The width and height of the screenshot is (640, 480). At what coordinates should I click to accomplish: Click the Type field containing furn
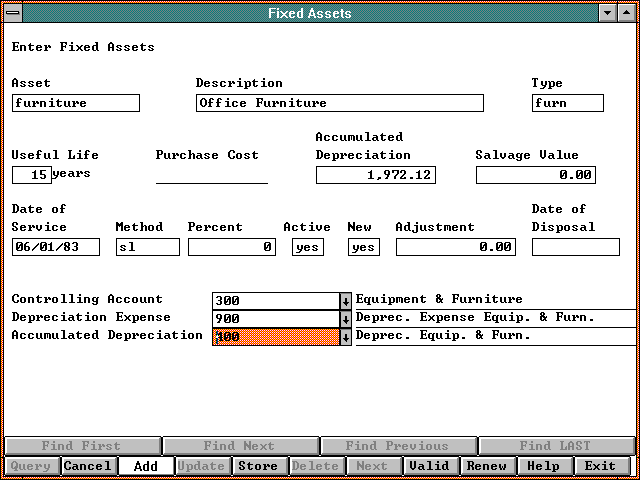point(567,103)
